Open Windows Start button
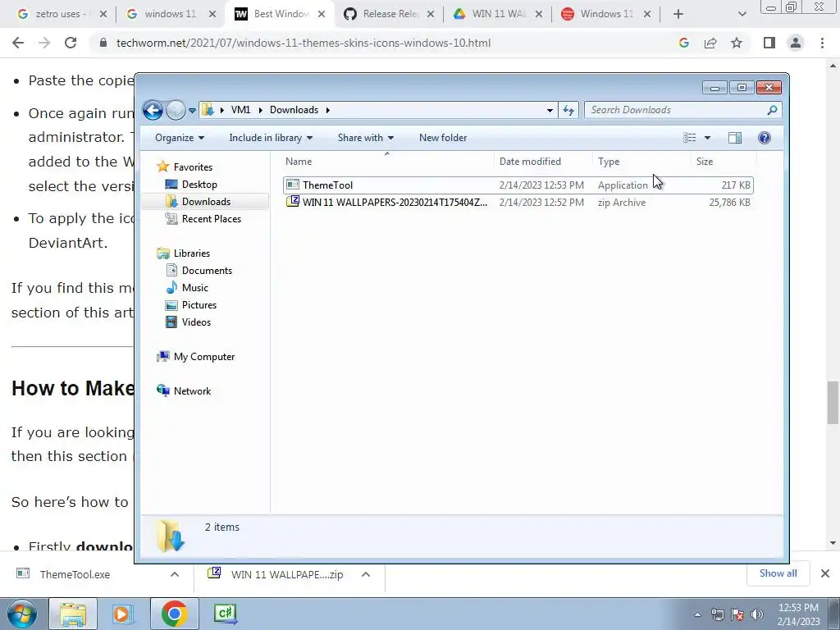Screen dimensions: 840x630 [x=21, y=614]
